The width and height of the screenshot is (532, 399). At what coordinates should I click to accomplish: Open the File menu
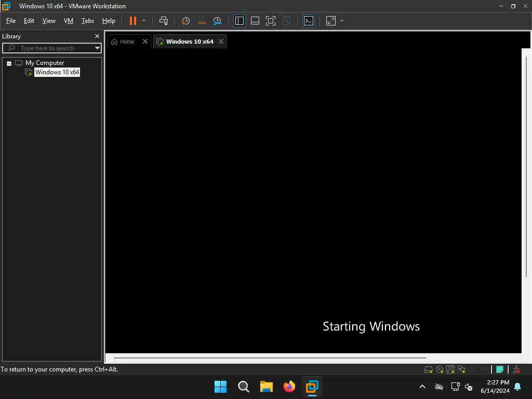(x=11, y=21)
